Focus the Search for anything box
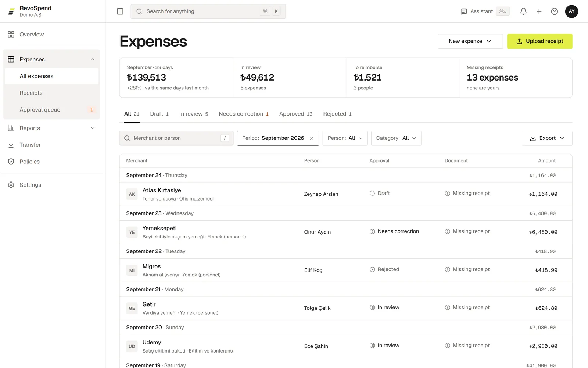This screenshot has height=368, width=588. click(208, 11)
